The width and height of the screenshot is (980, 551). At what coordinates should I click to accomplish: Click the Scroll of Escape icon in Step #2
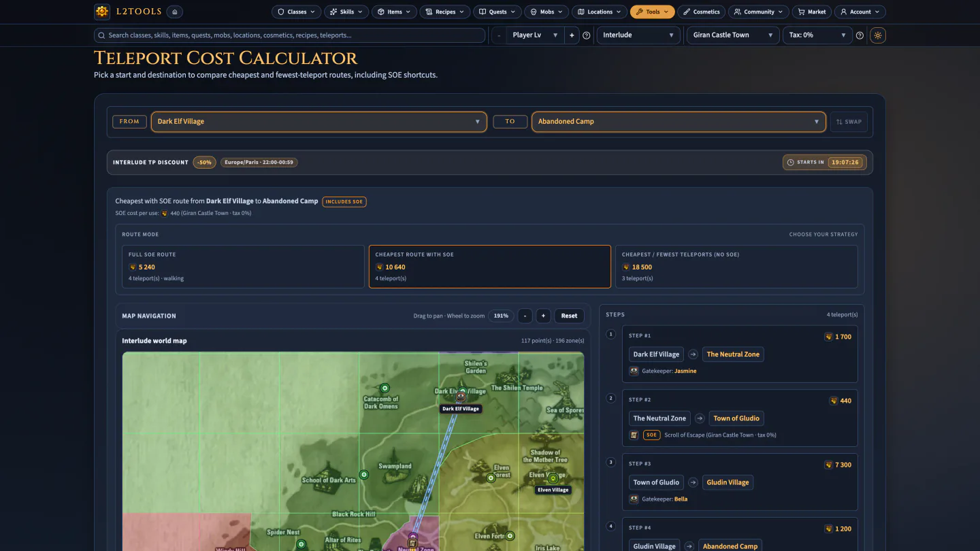(x=634, y=435)
